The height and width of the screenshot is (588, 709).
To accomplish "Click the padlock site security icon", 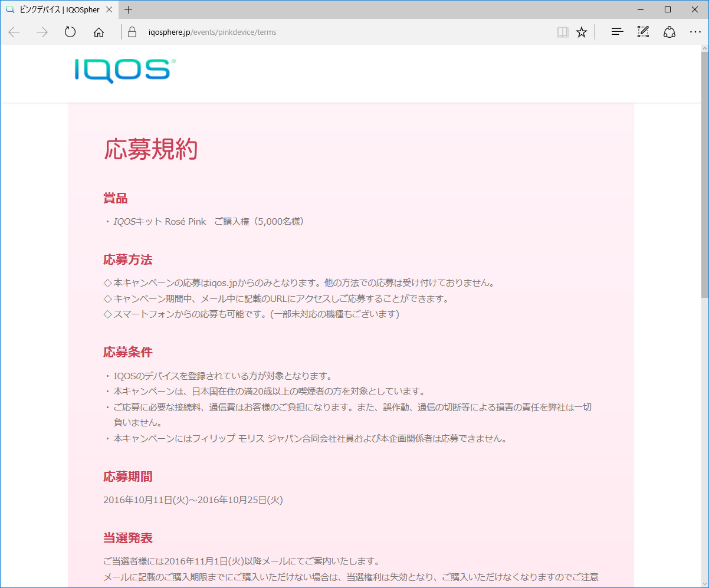I will (x=132, y=32).
